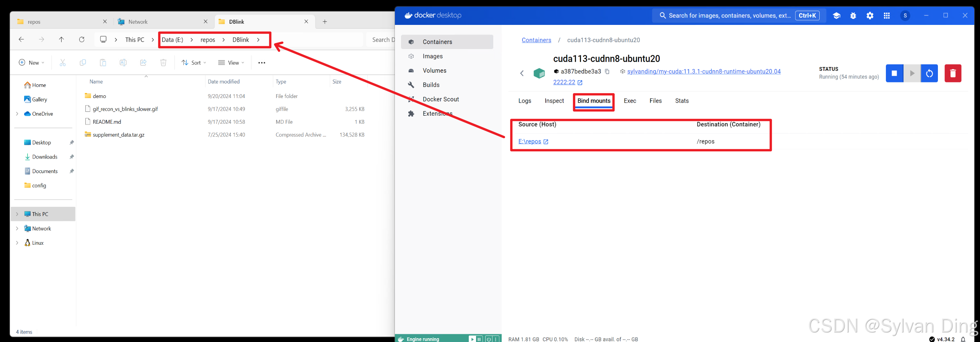The width and height of the screenshot is (980, 342).
Task: Expand OneDrive in Explorer navigation pane
Action: (17, 114)
